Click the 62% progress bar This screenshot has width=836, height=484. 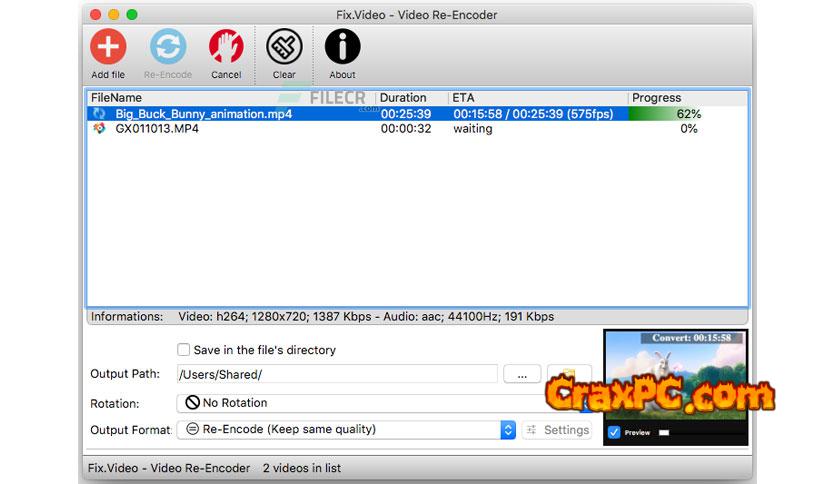click(687, 114)
